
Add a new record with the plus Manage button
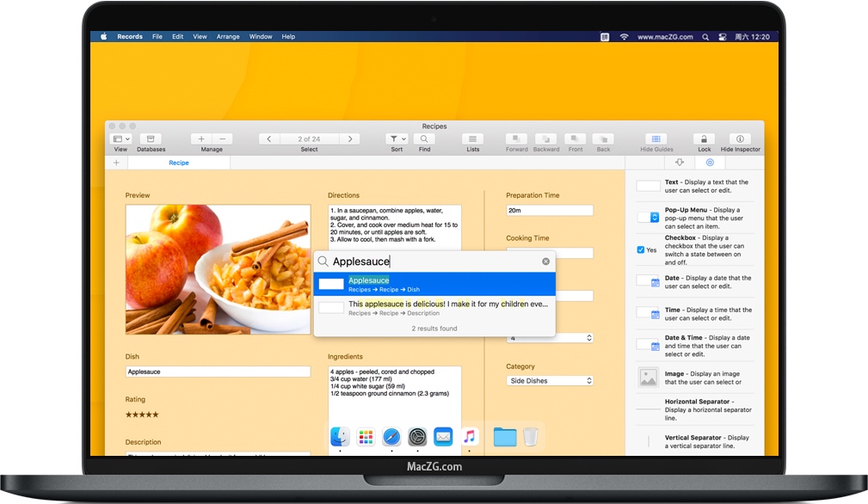coord(201,138)
